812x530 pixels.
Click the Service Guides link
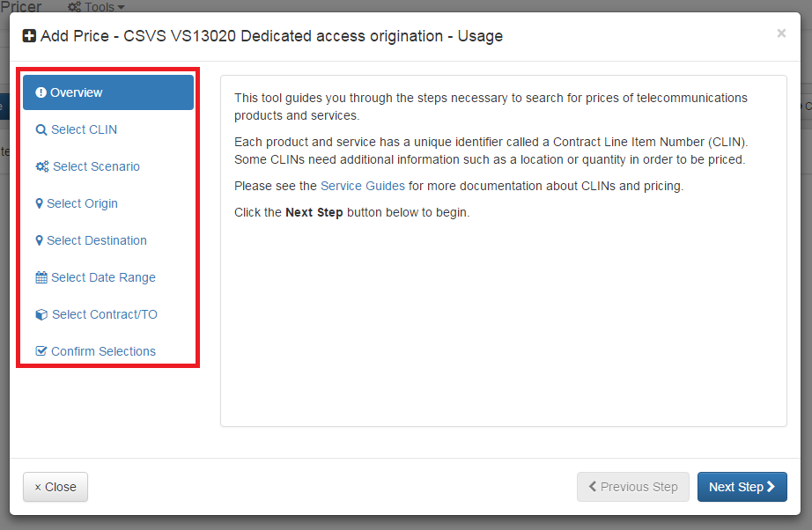362,186
